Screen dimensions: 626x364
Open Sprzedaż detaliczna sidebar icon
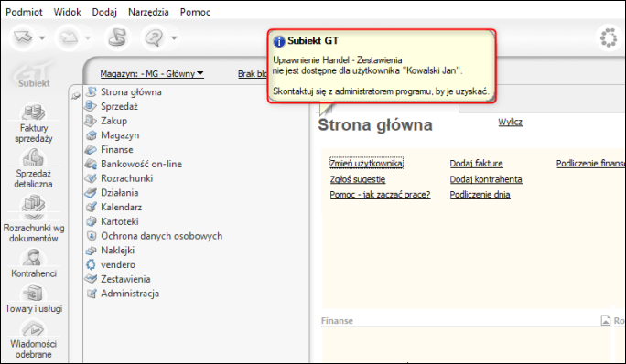pyautogui.click(x=34, y=157)
